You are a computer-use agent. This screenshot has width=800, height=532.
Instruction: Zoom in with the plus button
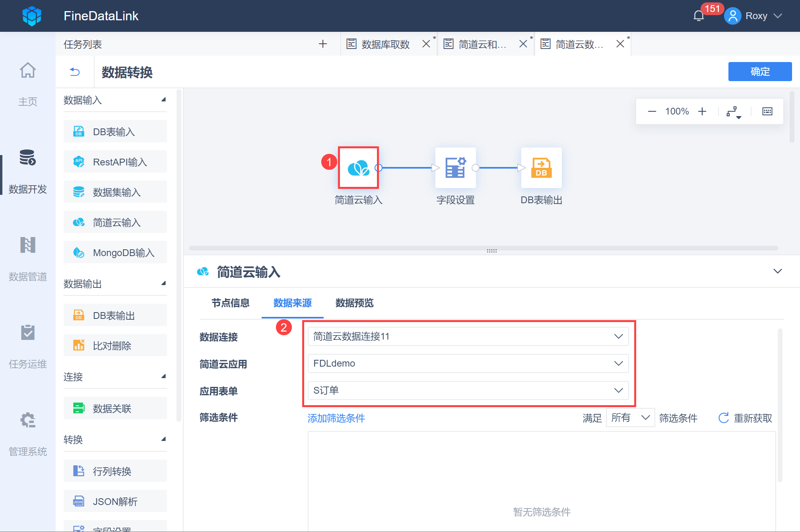pos(702,111)
